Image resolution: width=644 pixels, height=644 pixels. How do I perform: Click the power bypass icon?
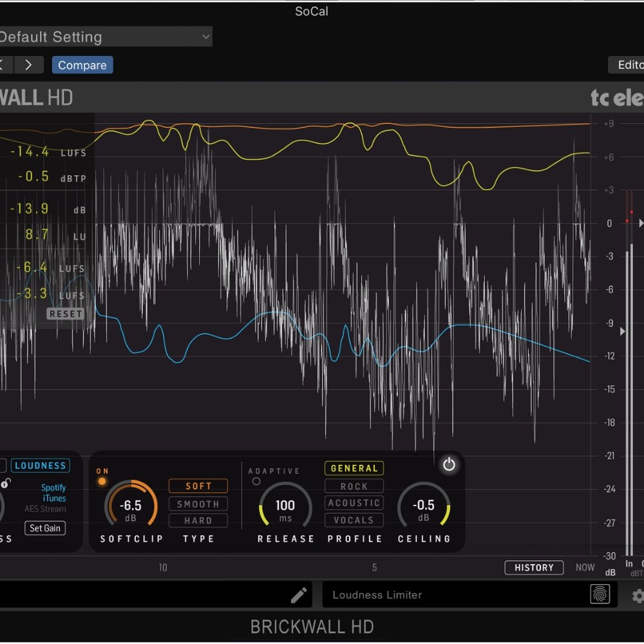click(449, 465)
